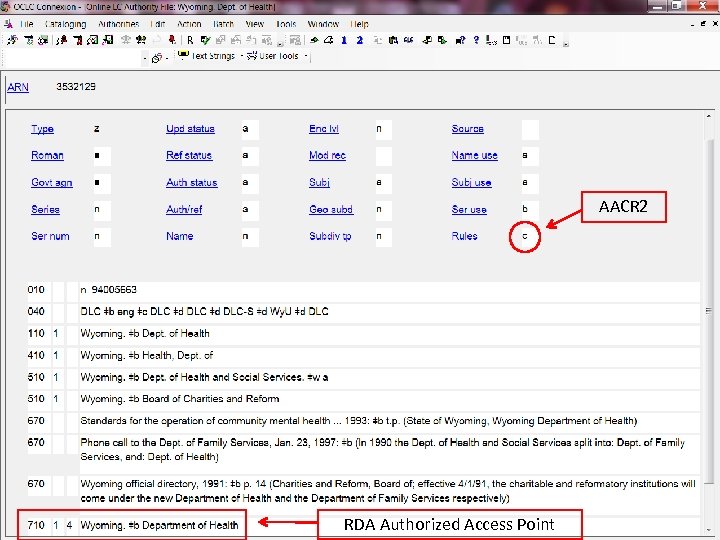Click the Ref status link
This screenshot has width=720, height=540.
point(189,156)
